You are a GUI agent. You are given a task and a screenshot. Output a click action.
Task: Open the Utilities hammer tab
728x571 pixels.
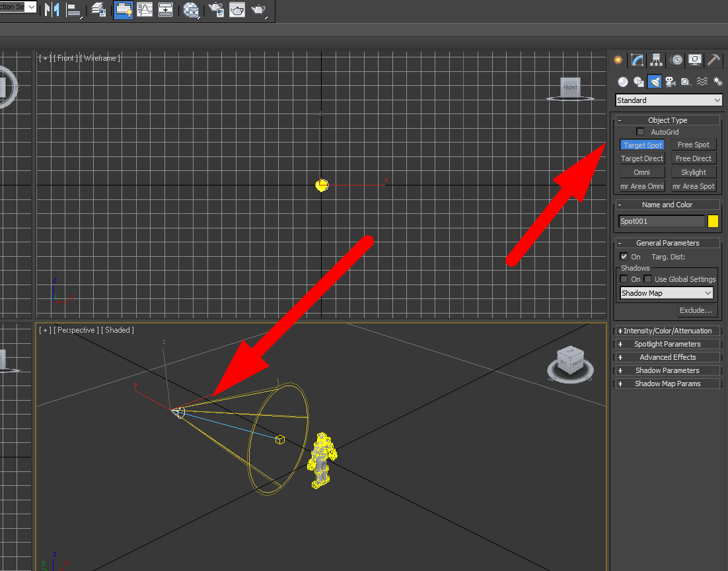[714, 60]
